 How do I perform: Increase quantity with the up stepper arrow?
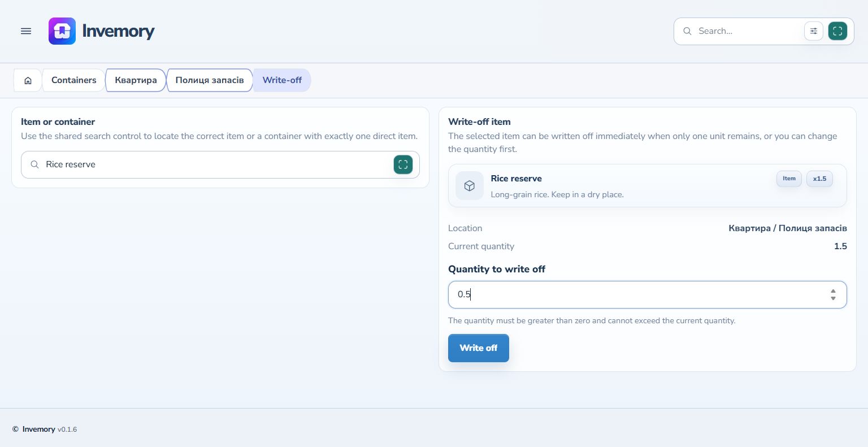pyautogui.click(x=833, y=291)
